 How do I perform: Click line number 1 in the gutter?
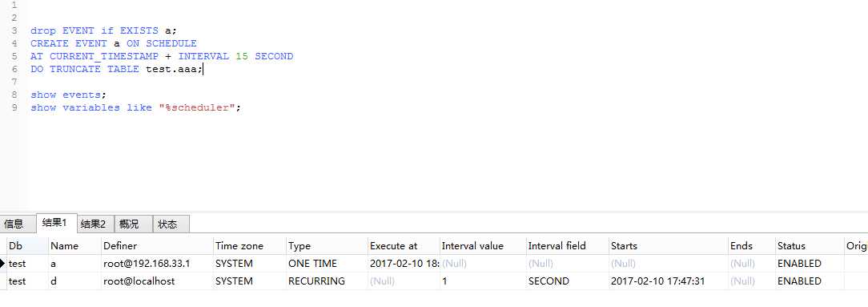14,5
